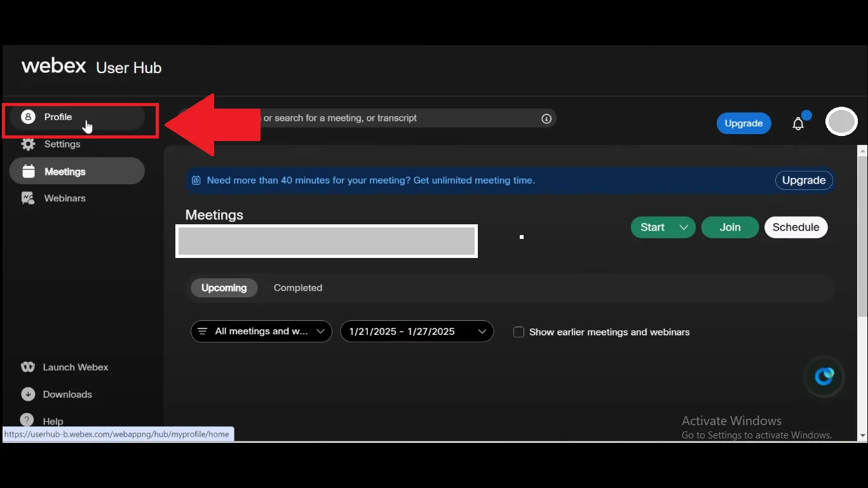Expand the Start button dropdown arrow

tap(684, 227)
